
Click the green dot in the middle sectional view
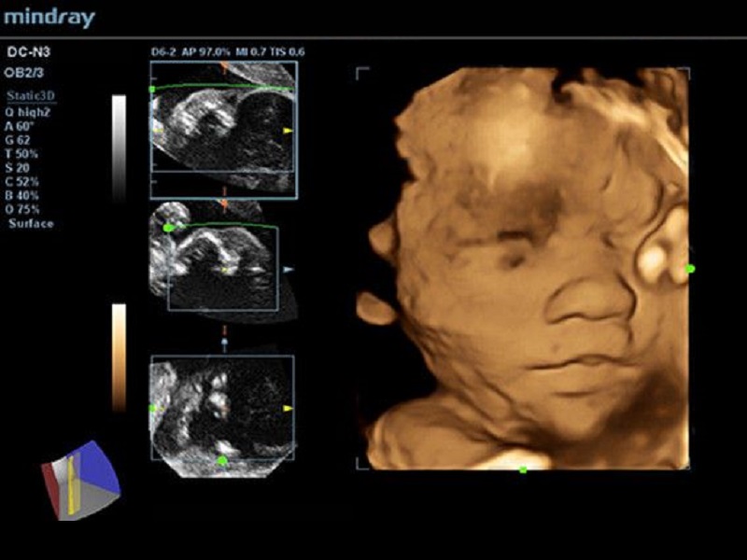[x=169, y=227]
